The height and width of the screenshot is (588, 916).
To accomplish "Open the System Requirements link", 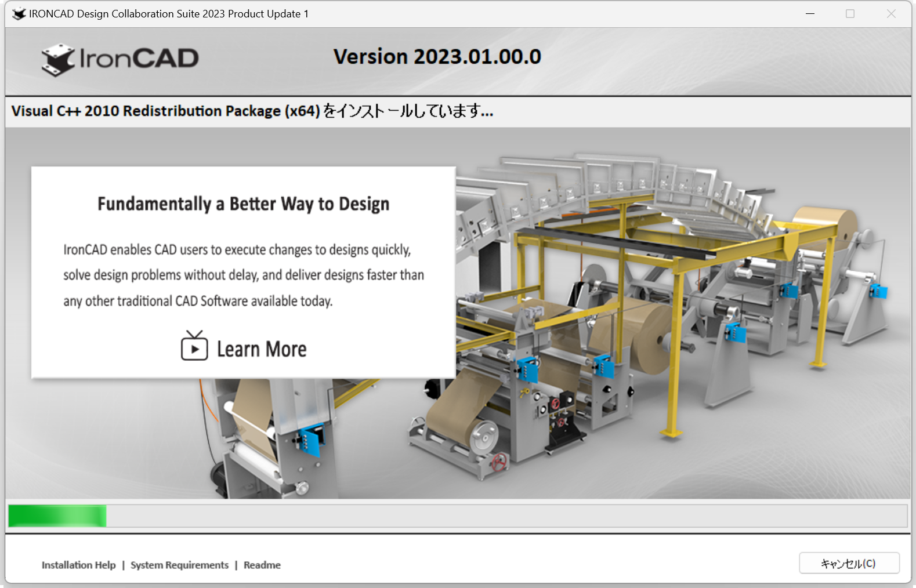I will 179,565.
